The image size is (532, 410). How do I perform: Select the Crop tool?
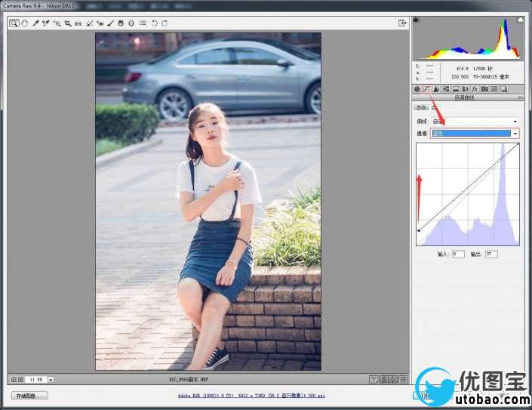point(67,23)
